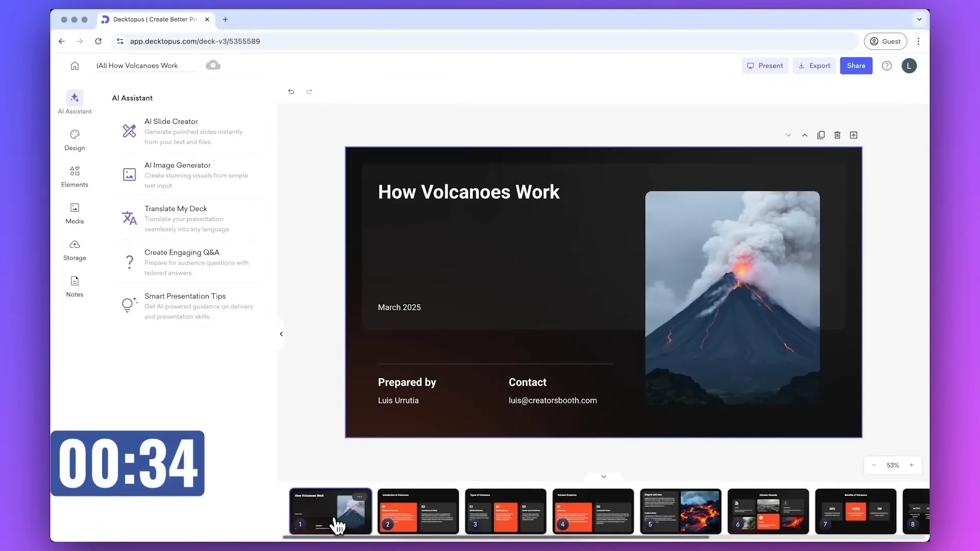Select AI Slide Creator option

coord(189,131)
